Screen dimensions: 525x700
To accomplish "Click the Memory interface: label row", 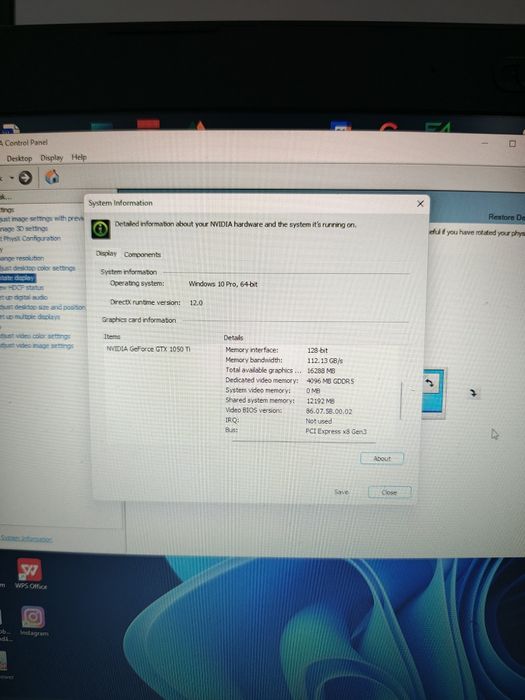I will point(251,350).
